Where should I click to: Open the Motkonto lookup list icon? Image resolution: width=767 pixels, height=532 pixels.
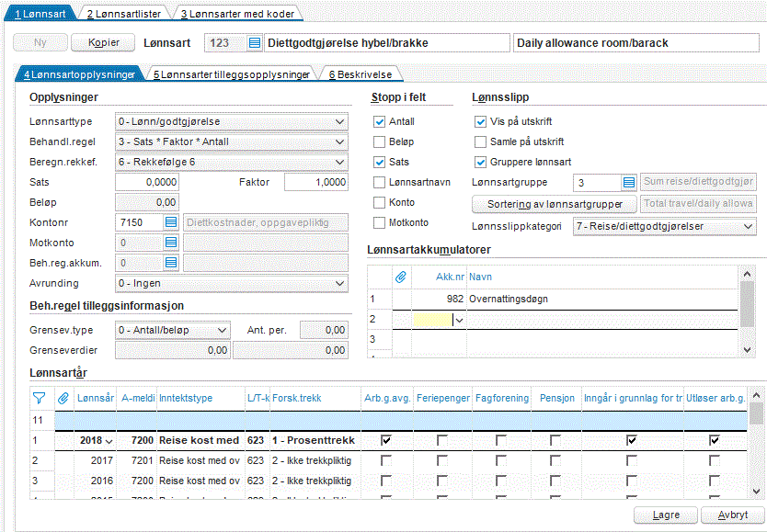pyautogui.click(x=171, y=243)
